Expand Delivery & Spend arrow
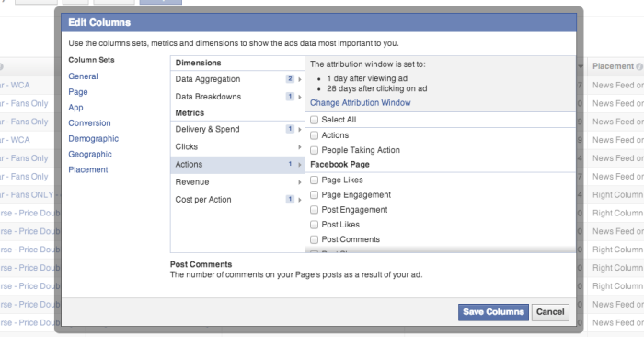 (300, 130)
